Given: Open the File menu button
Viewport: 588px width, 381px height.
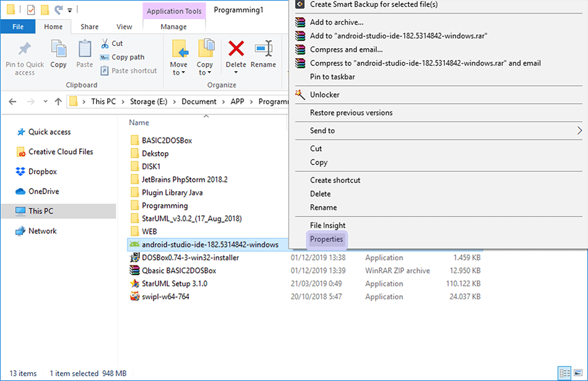Looking at the screenshot, I should coord(18,27).
